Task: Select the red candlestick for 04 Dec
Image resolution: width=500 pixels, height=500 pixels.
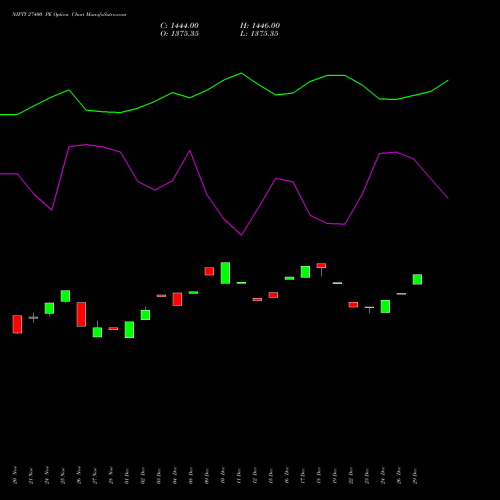Action: [177, 299]
